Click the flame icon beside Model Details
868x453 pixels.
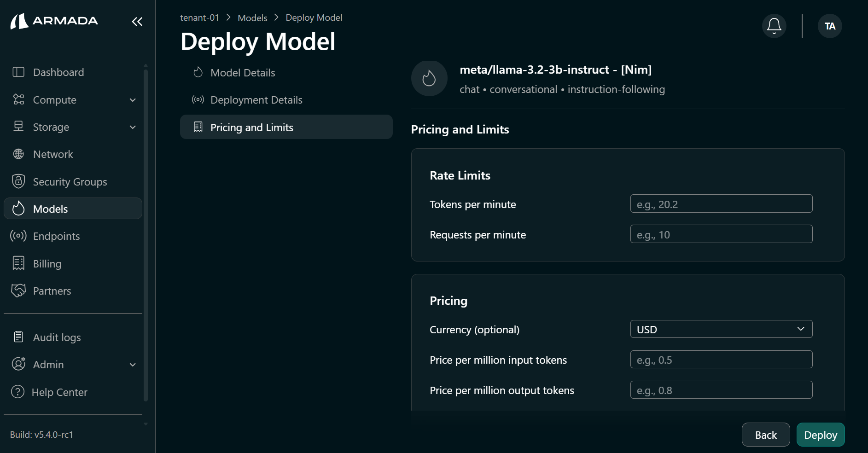198,72
